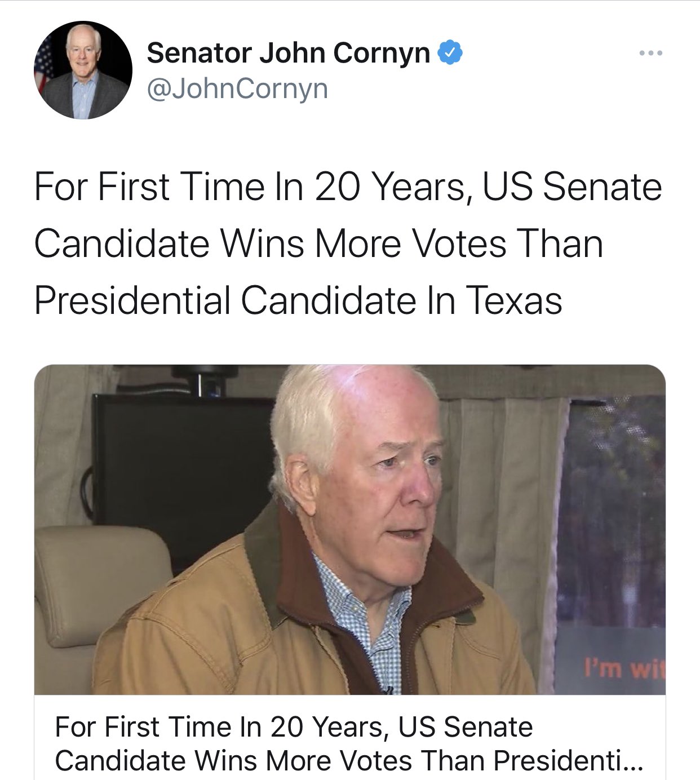The image size is (700, 780).
Task: Open the three-dot more options menu
Action: (x=651, y=54)
